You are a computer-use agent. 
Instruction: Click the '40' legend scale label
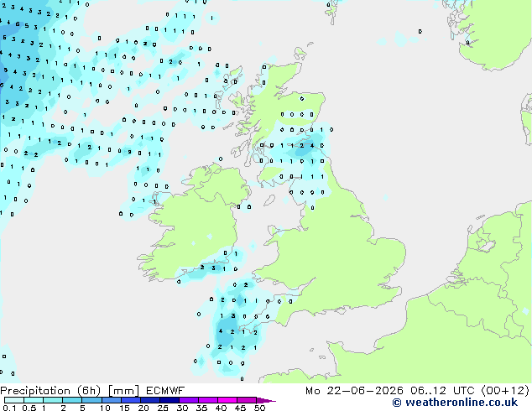click(x=221, y=408)
